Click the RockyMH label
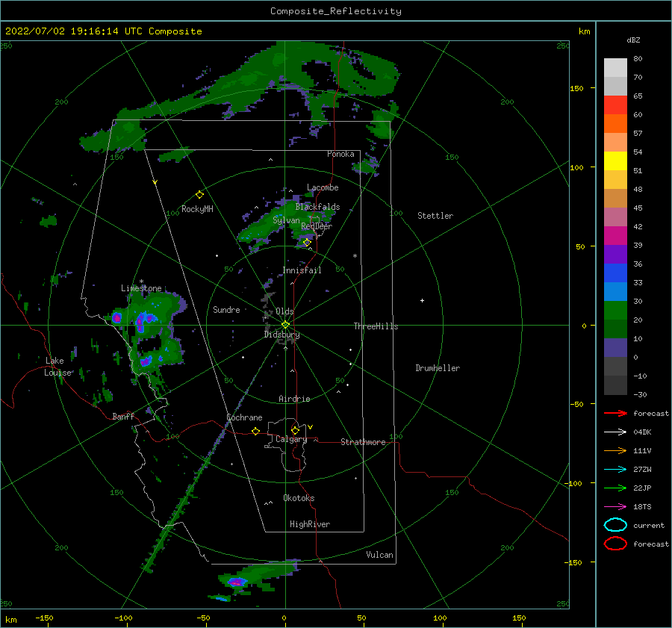This screenshot has height=628, width=672. tap(197, 209)
